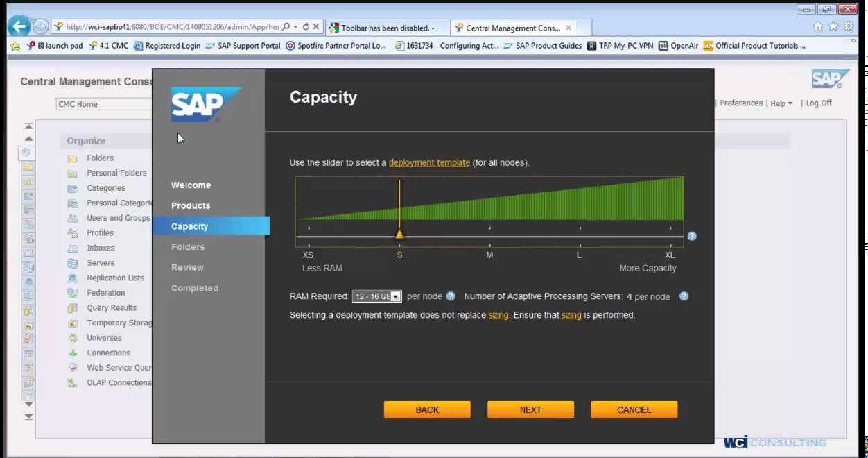Click the Log Off link
This screenshot has width=868, height=458.
pos(819,103)
